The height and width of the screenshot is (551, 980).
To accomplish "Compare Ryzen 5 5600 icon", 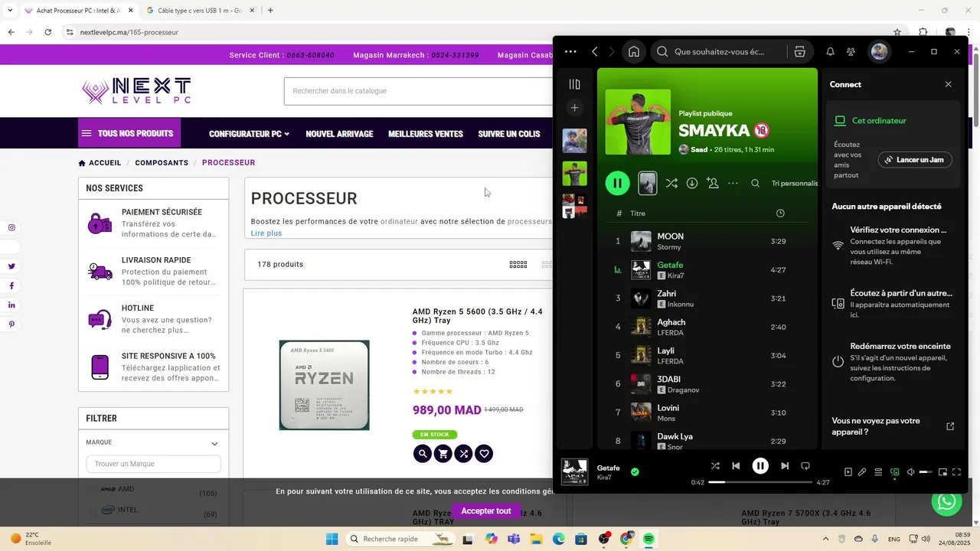I will pos(463,454).
